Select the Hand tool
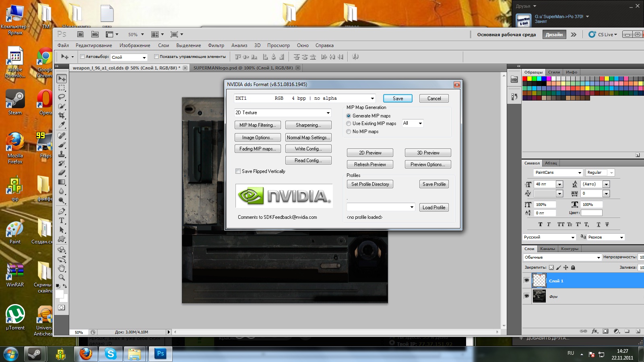Screen dimensions: 644x362 tap(62, 268)
